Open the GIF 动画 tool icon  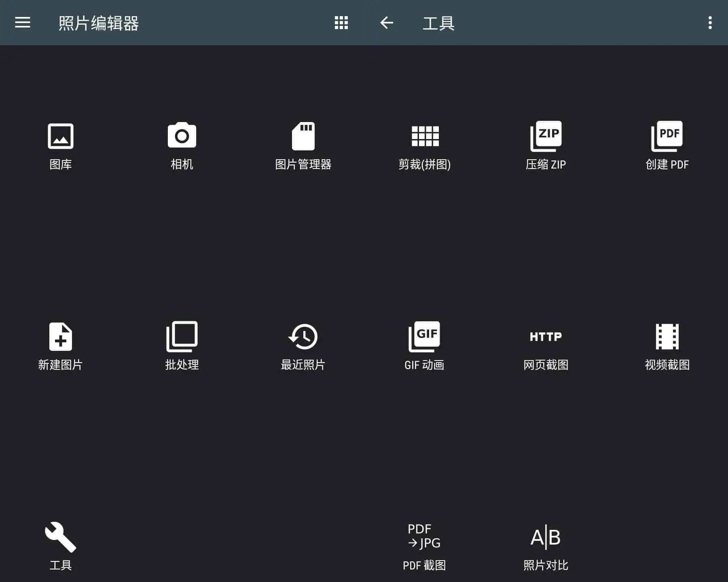pos(424,336)
